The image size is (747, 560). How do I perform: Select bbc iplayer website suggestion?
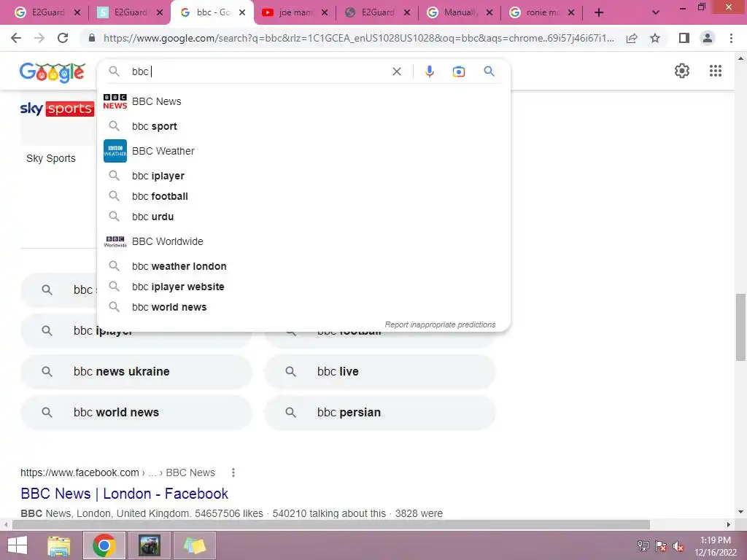303,287
